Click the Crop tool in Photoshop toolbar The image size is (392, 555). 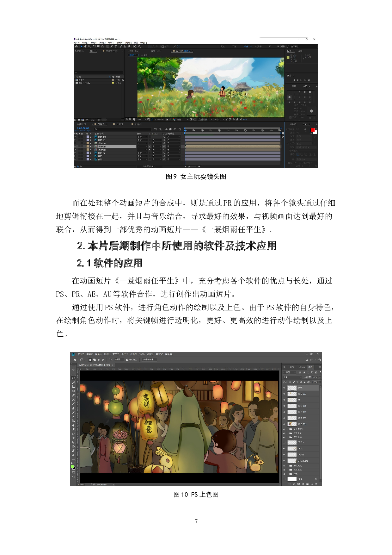pyautogui.click(x=73, y=387)
